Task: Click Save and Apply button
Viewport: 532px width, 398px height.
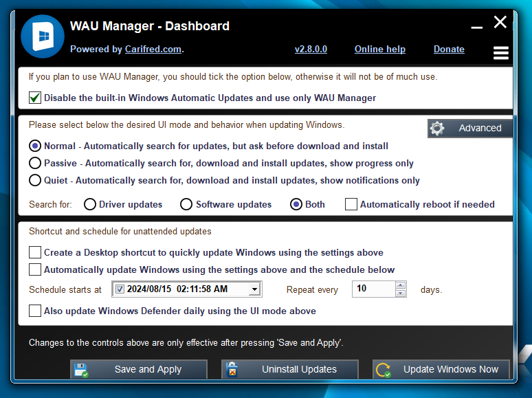Action: [139, 369]
